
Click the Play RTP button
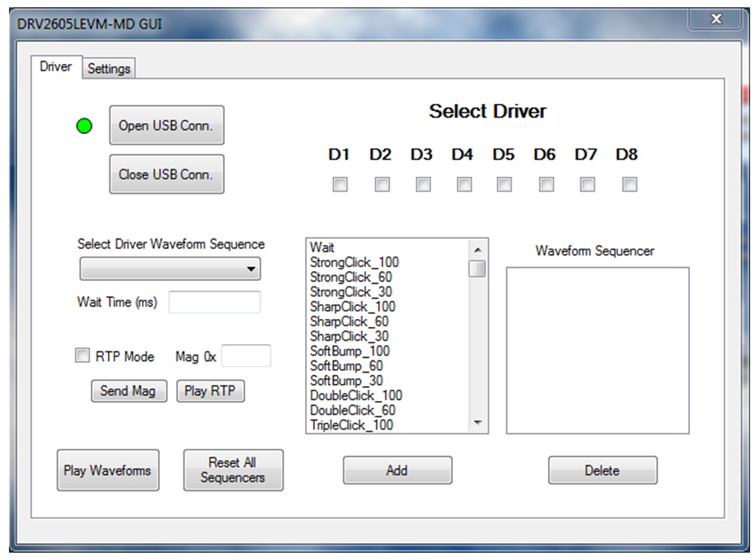point(210,391)
